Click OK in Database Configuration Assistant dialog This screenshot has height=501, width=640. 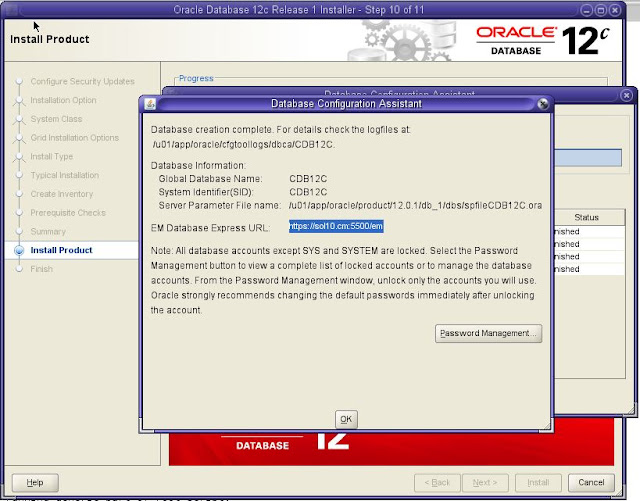(x=346, y=419)
